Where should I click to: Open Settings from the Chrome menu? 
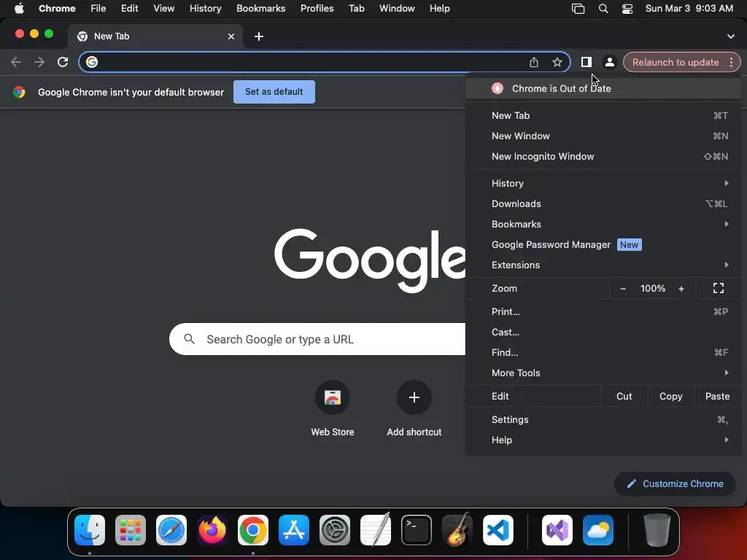[x=603, y=419]
